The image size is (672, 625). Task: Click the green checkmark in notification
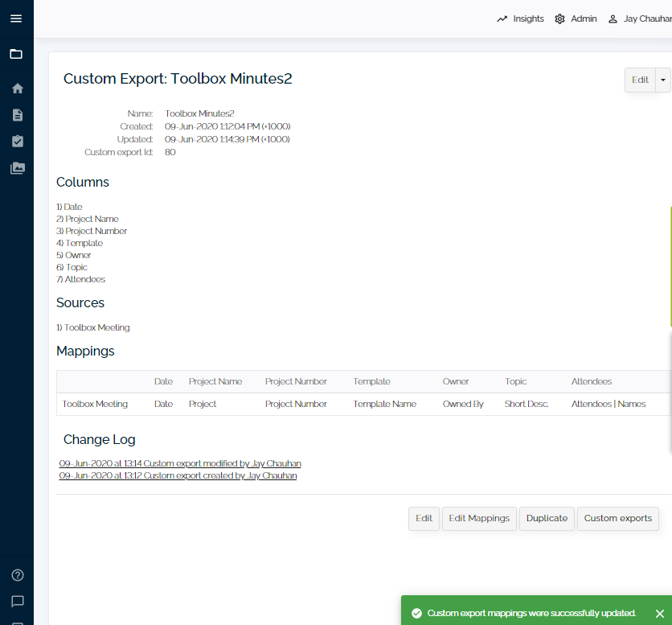click(416, 614)
